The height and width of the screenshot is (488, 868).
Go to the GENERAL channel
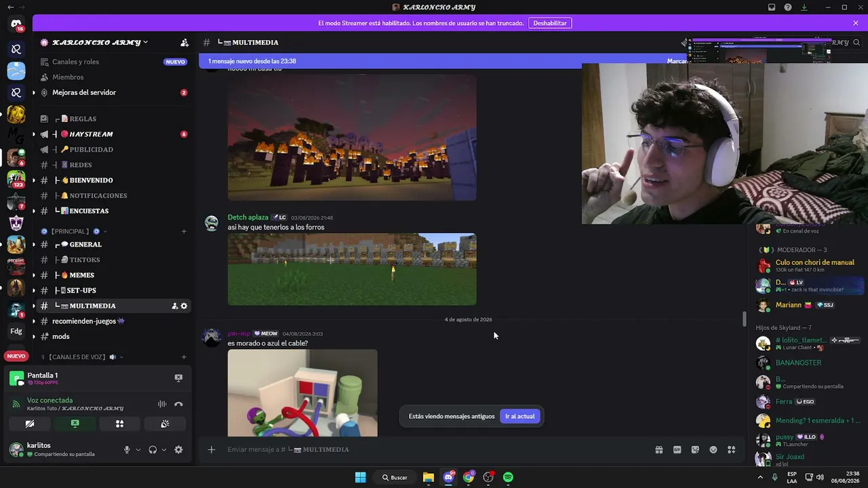click(113, 245)
